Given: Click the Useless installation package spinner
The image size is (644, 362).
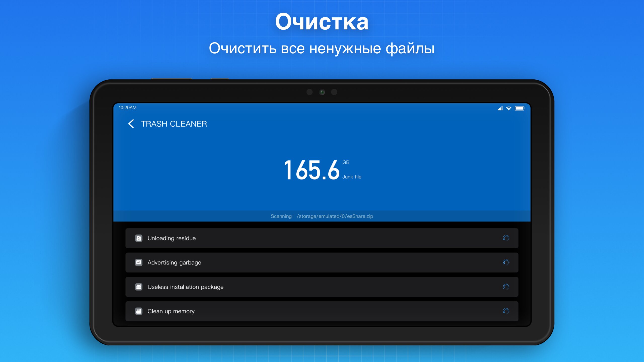Looking at the screenshot, I should click(x=506, y=287).
